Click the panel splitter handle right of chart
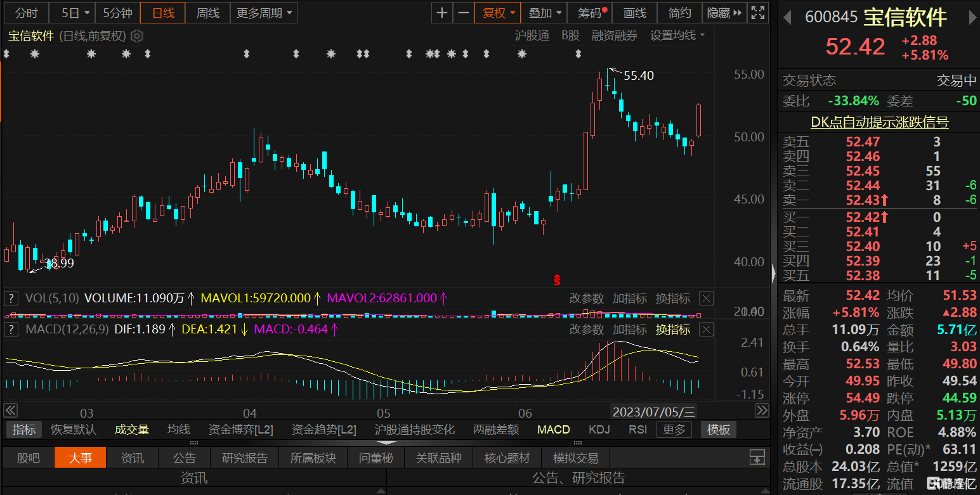The image size is (980, 495). (x=773, y=274)
